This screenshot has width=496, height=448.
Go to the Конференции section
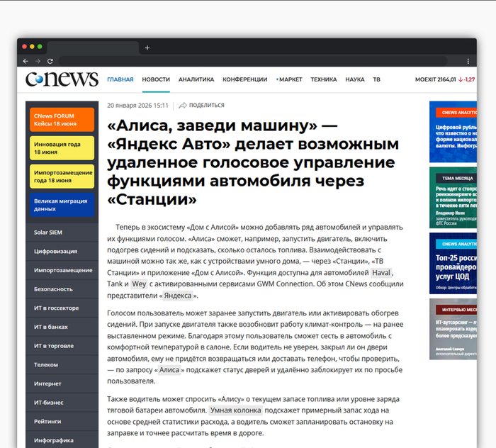click(x=244, y=79)
